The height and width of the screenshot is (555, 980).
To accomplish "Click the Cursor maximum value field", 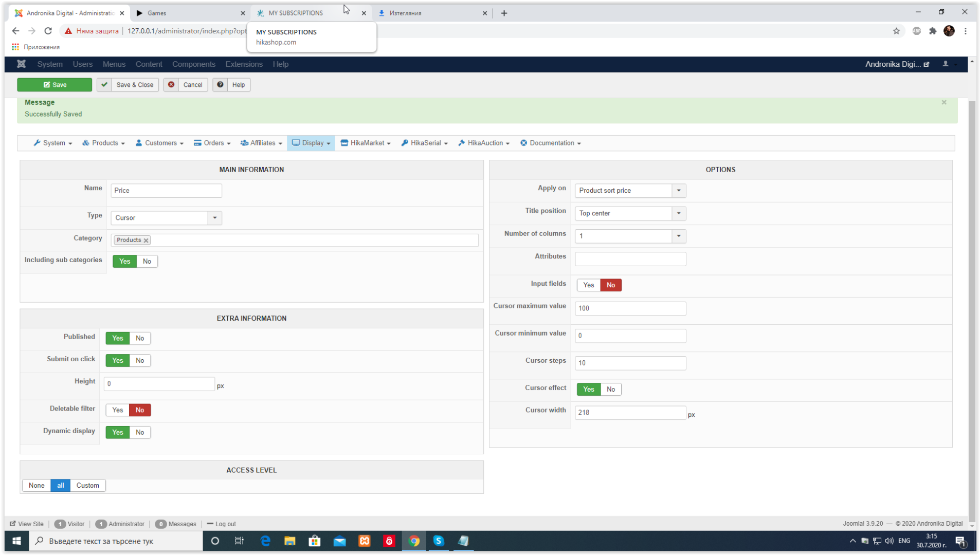I will (630, 308).
